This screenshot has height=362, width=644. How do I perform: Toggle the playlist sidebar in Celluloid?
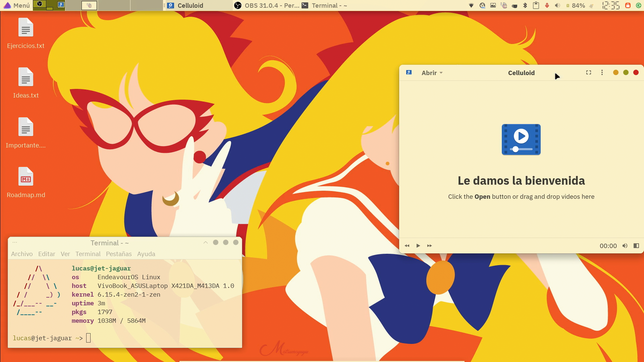click(x=636, y=246)
